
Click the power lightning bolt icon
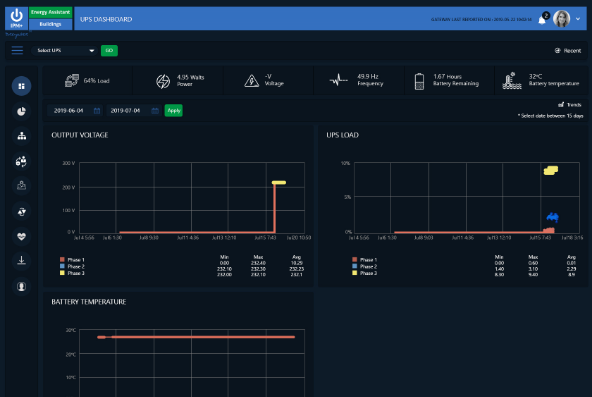pos(163,81)
